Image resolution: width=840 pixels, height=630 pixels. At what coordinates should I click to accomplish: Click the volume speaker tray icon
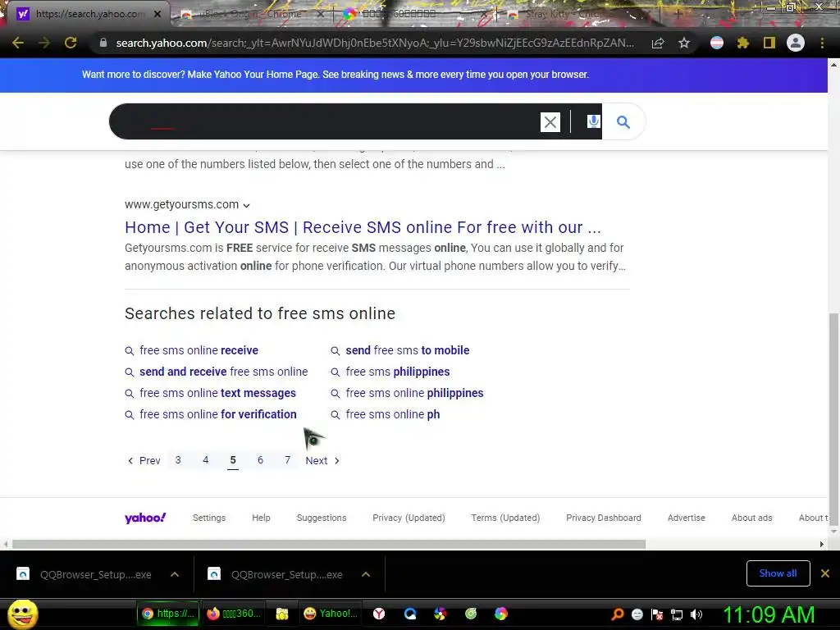pyautogui.click(x=696, y=614)
